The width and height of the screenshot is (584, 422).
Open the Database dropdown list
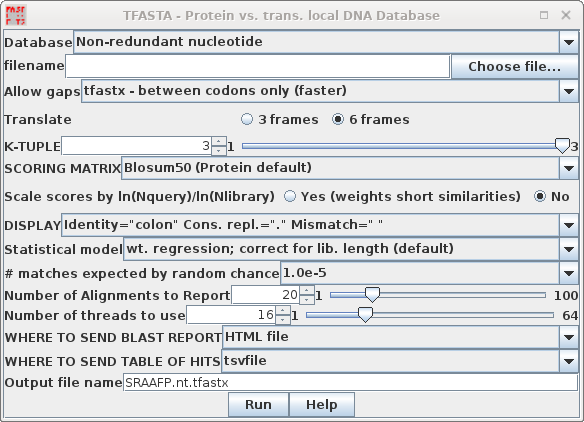tap(568, 42)
